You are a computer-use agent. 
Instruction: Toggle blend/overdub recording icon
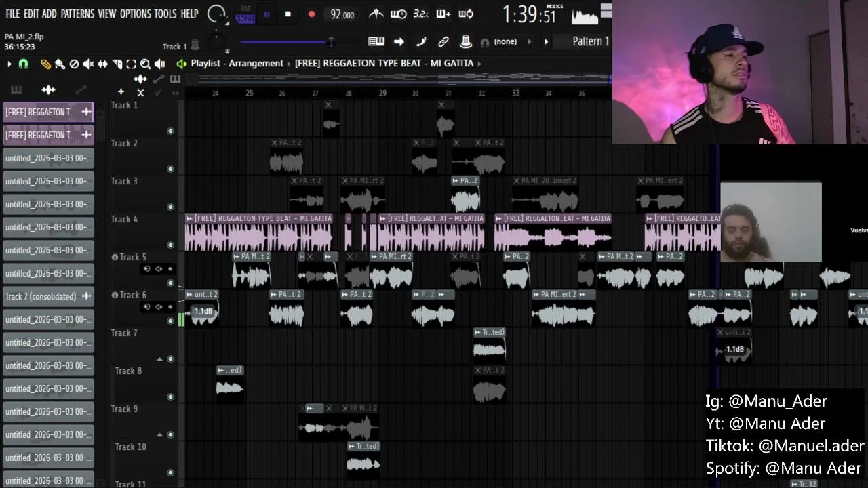tap(443, 14)
